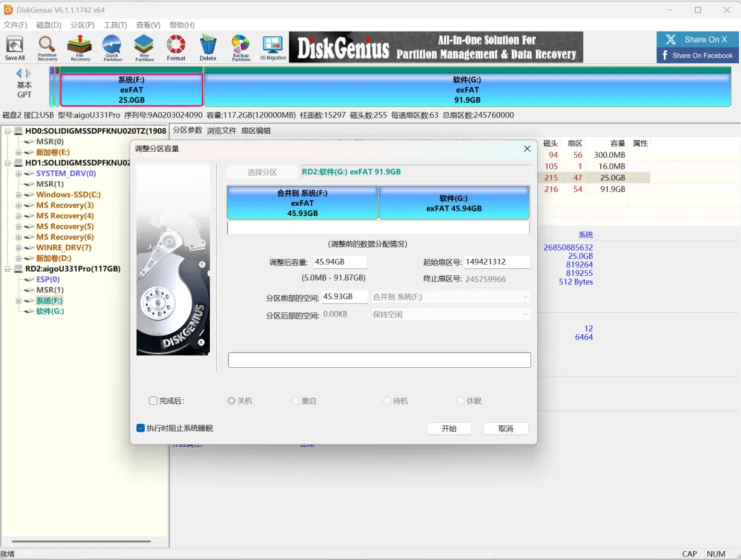
Task: Collapse the HD0 disk tree node
Action: (x=8, y=131)
